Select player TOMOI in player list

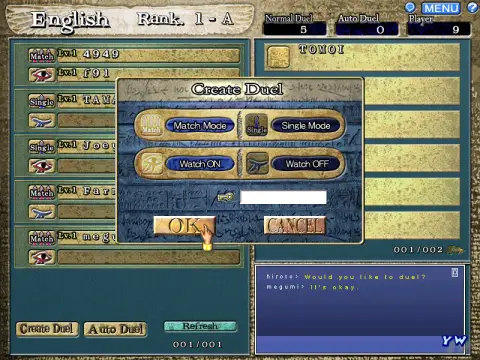362,57
